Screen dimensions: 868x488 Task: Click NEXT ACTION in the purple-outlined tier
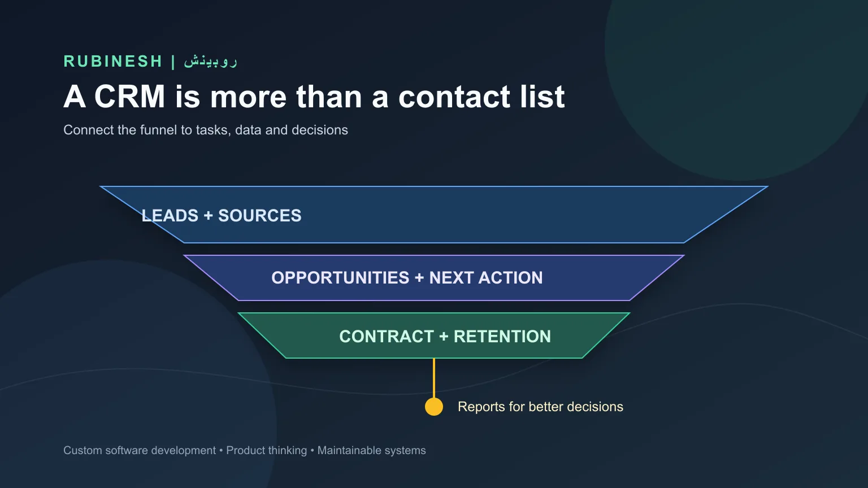[x=486, y=278]
